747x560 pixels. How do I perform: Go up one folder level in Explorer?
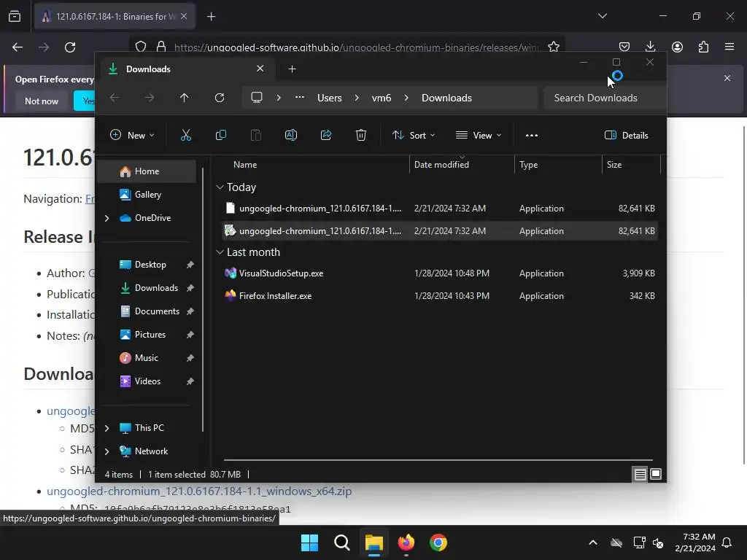(x=185, y=98)
